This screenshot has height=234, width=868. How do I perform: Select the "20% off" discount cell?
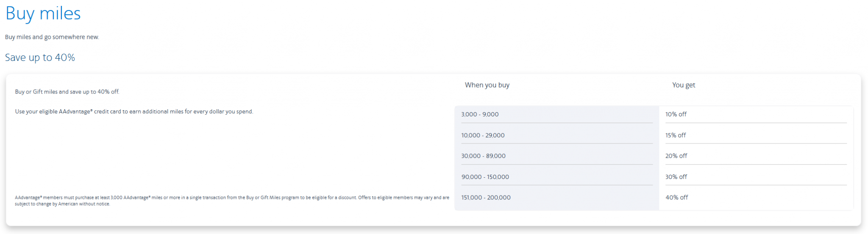[676, 156]
